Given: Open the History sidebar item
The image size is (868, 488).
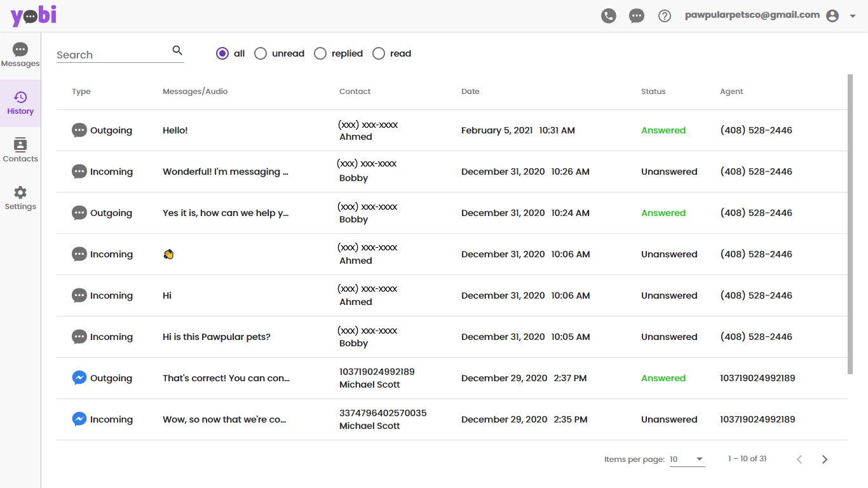Looking at the screenshot, I should pyautogui.click(x=20, y=103).
